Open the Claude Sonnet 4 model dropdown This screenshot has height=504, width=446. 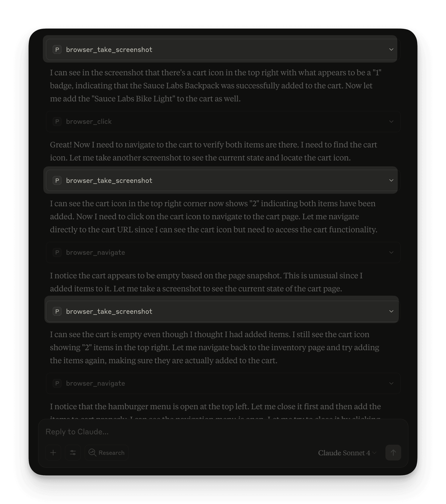(x=347, y=453)
